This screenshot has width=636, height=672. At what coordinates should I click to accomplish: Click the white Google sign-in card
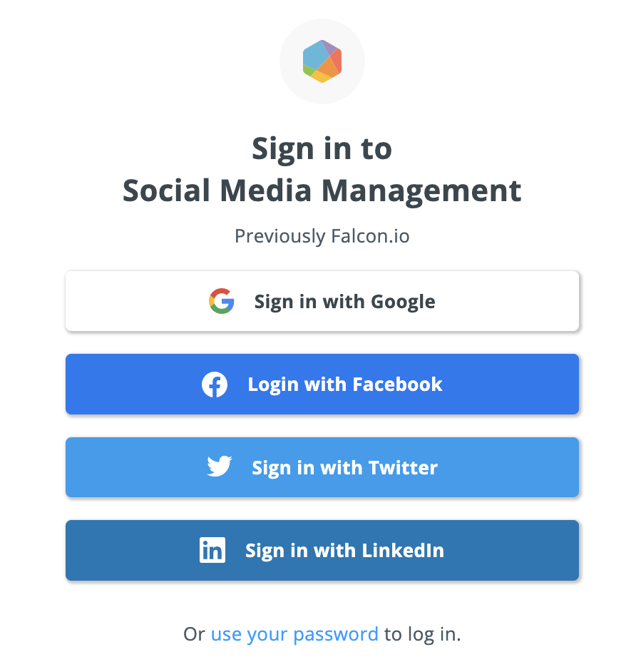(322, 301)
